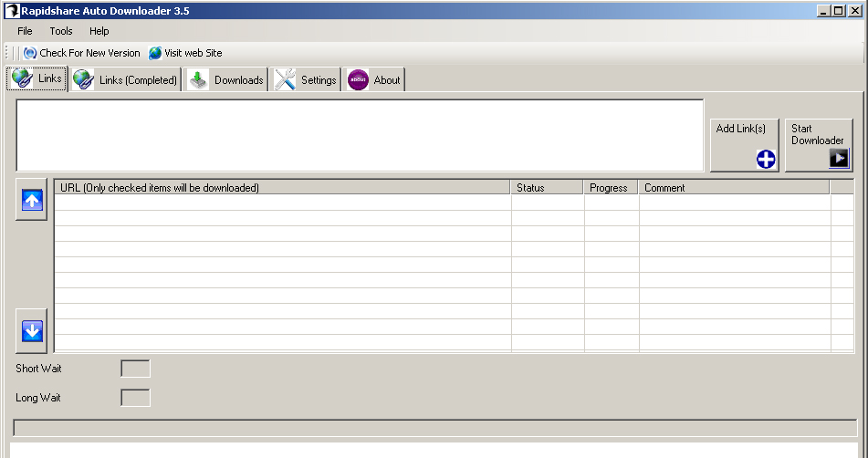Open the File menu
Image resolution: width=868 pixels, height=458 pixels.
[x=25, y=31]
